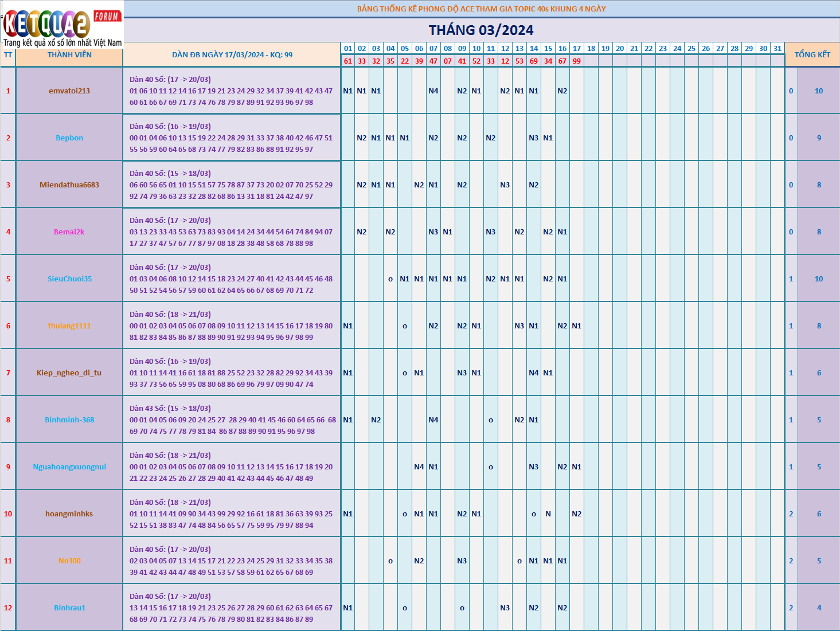This screenshot has height=631, width=840.
Task: Click N4 cell in Binhminh-368 row
Action: (x=433, y=420)
